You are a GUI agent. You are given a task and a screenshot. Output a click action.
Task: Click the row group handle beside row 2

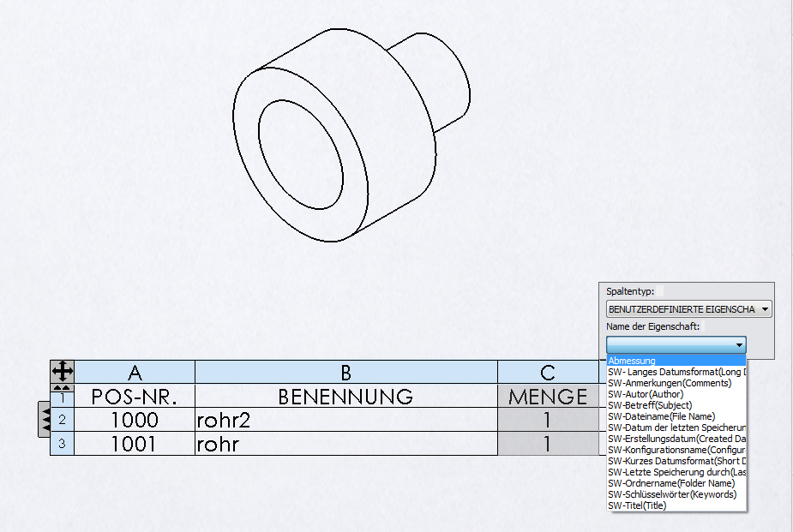coord(45,419)
